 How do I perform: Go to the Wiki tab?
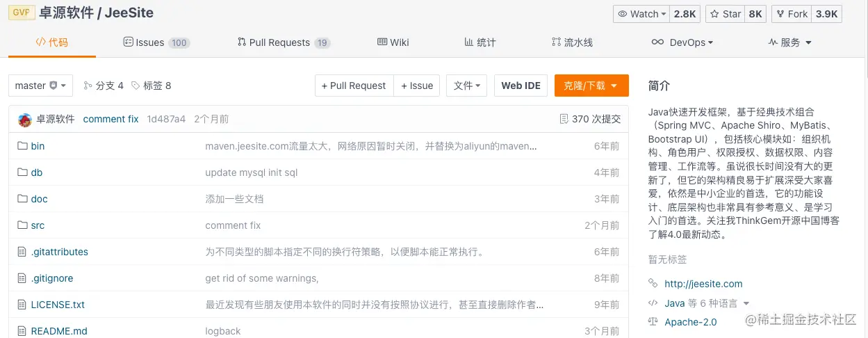393,42
